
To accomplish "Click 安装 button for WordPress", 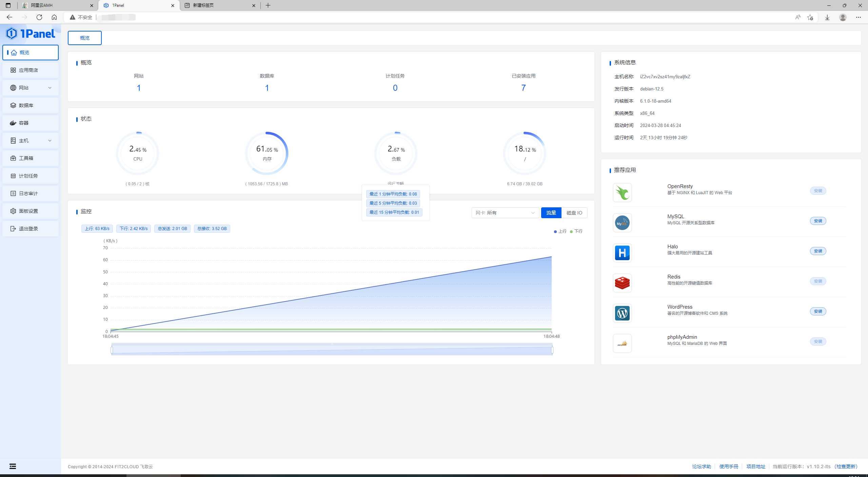I will click(818, 311).
